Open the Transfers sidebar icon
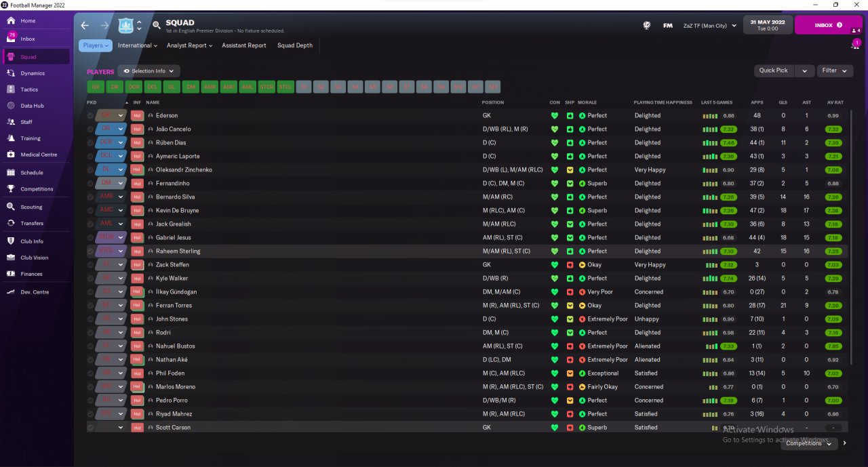Viewport: 868px width, 467px height. pyautogui.click(x=11, y=223)
